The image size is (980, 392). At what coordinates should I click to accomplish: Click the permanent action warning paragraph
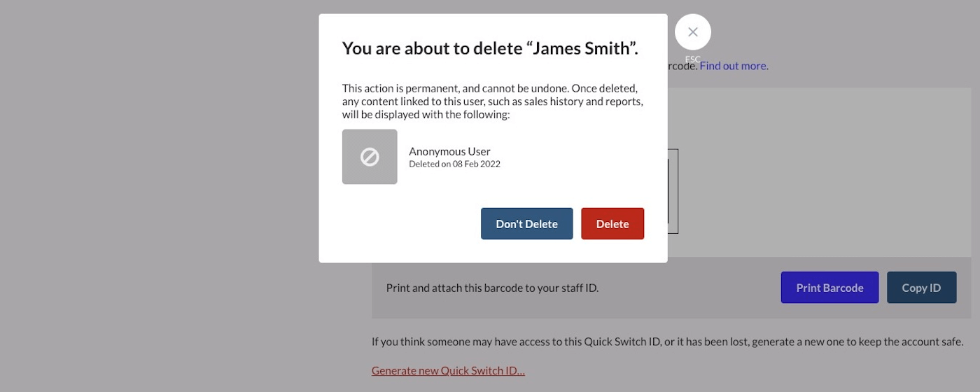pos(492,101)
